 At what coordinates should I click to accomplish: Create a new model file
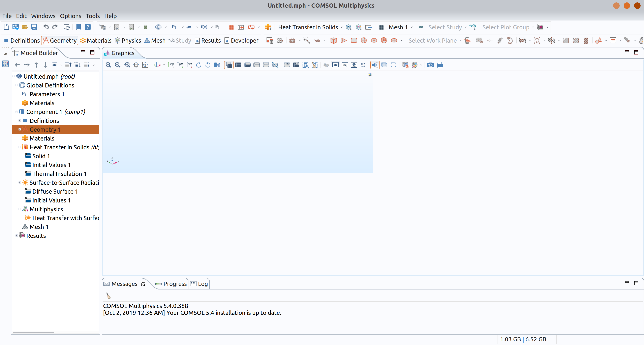point(6,27)
